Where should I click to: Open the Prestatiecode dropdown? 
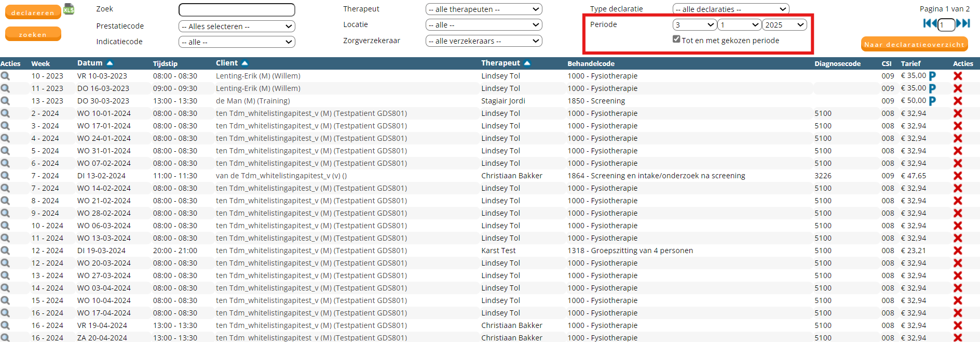[x=237, y=27]
